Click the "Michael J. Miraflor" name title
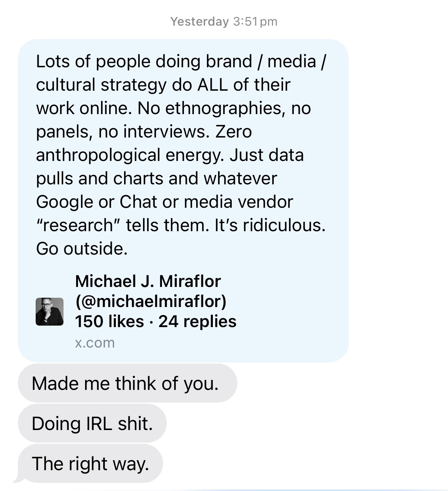This screenshot has height=491, width=448. click(148, 281)
